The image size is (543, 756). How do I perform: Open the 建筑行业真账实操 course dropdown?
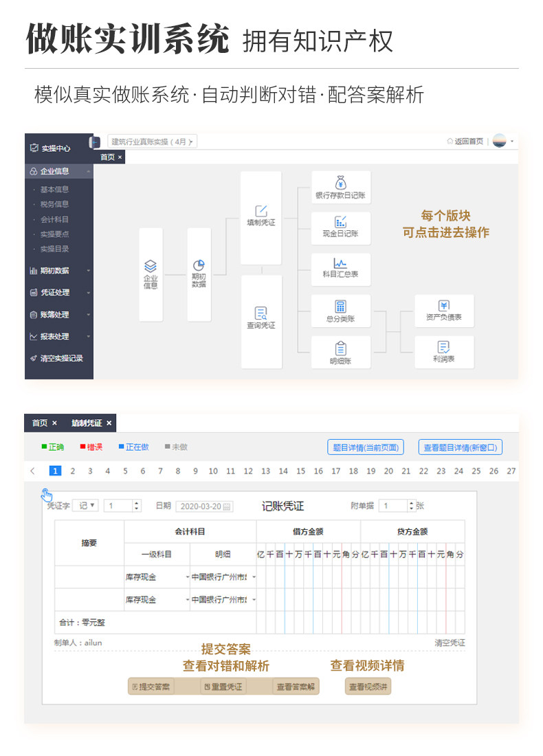(x=153, y=142)
